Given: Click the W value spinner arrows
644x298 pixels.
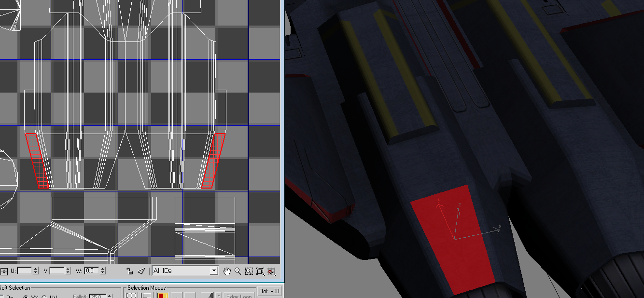Looking at the screenshot, I should pyautogui.click(x=102, y=271).
